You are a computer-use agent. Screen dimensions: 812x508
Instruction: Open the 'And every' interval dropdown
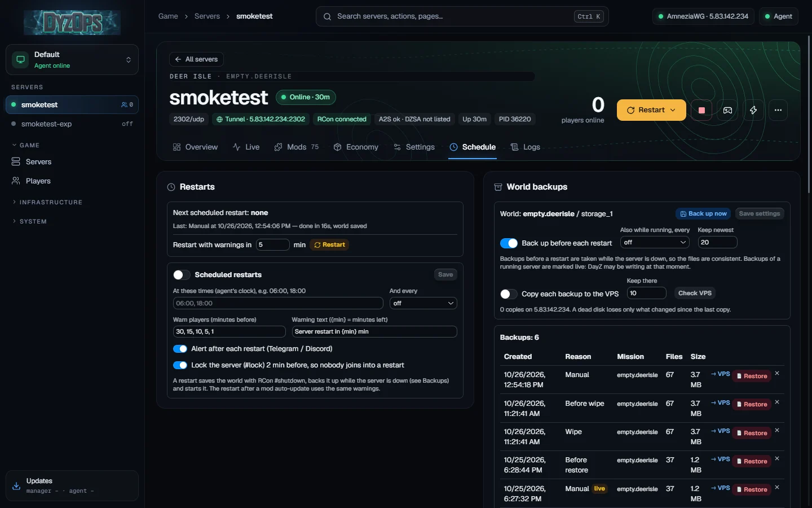pos(423,303)
